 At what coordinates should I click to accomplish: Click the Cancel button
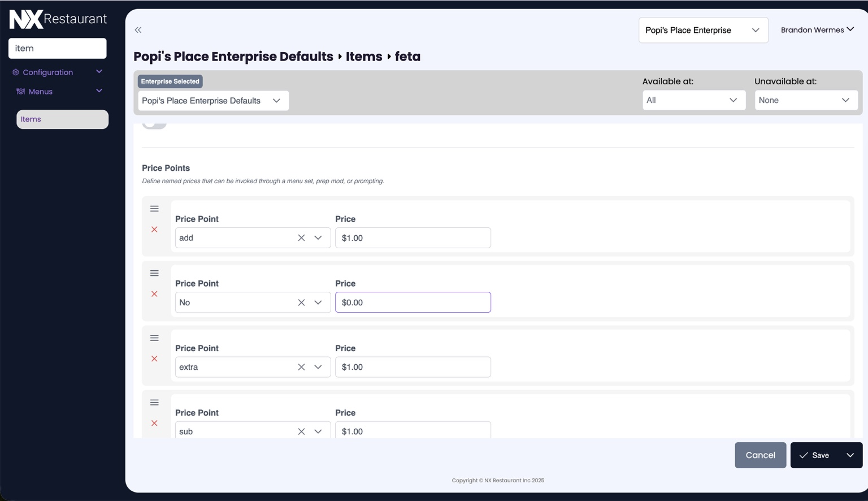[x=759, y=455]
